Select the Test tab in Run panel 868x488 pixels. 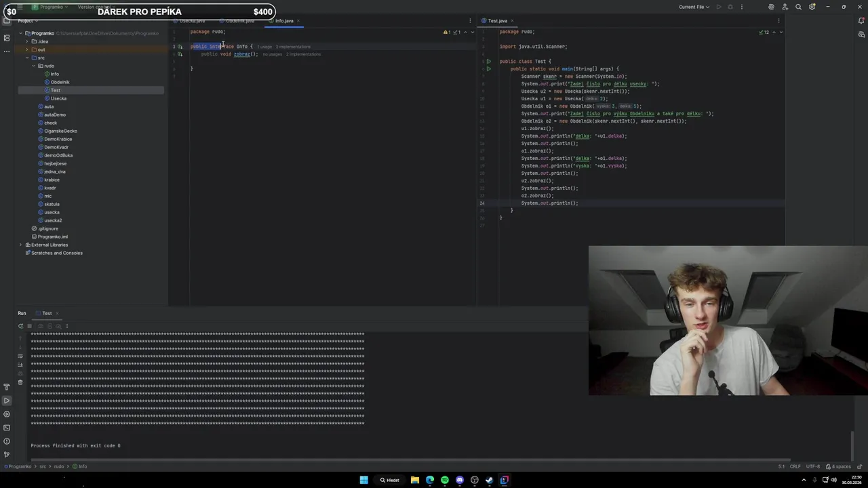coord(47,313)
